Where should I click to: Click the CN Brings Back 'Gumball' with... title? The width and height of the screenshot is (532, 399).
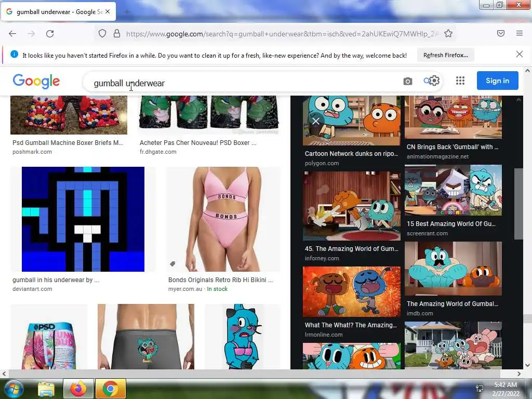(x=453, y=147)
